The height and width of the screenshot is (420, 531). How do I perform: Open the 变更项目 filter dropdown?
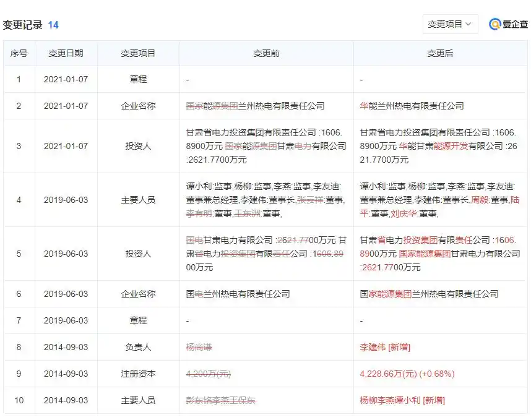tap(450, 24)
